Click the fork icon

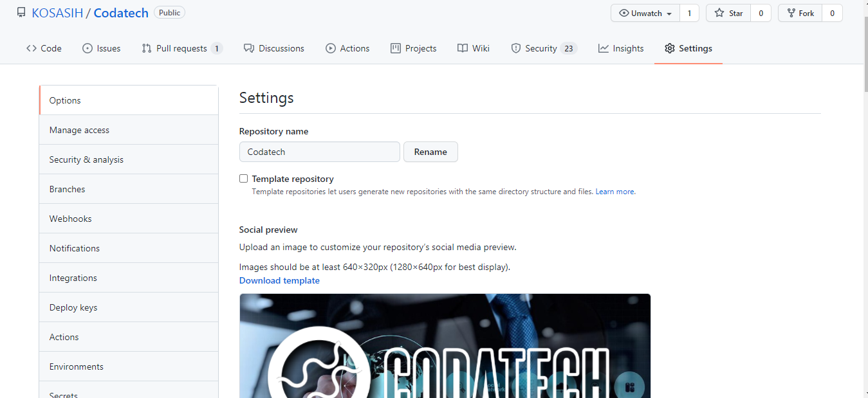point(791,13)
